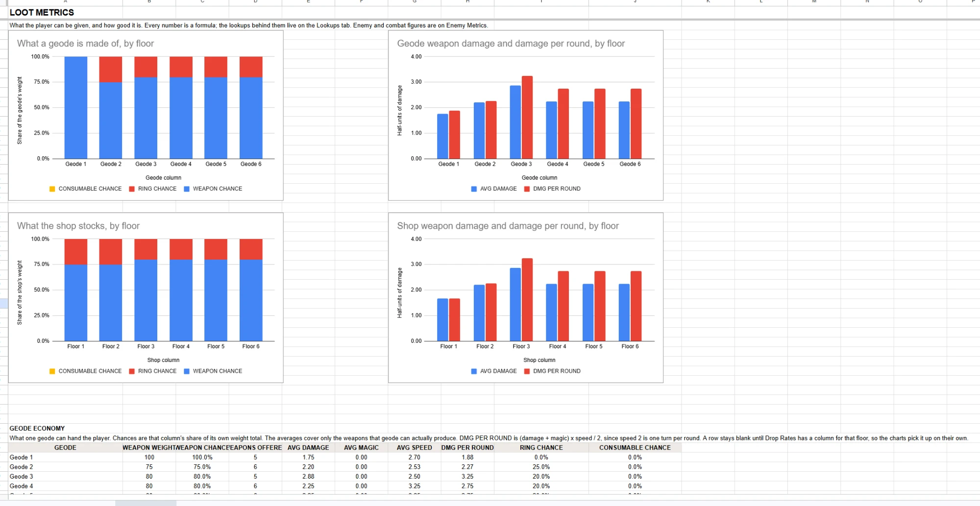Select the Geode 1 average speed cell "2.70"

pos(415,458)
